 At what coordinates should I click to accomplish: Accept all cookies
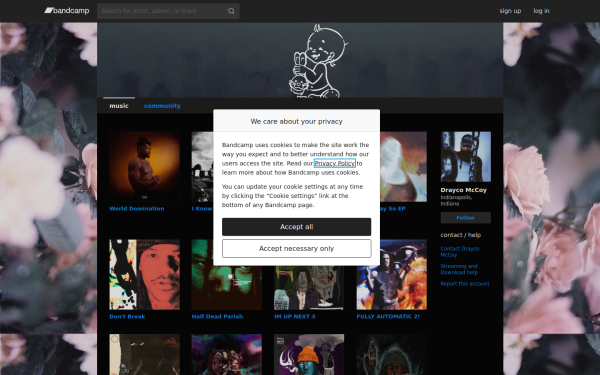pyautogui.click(x=297, y=227)
